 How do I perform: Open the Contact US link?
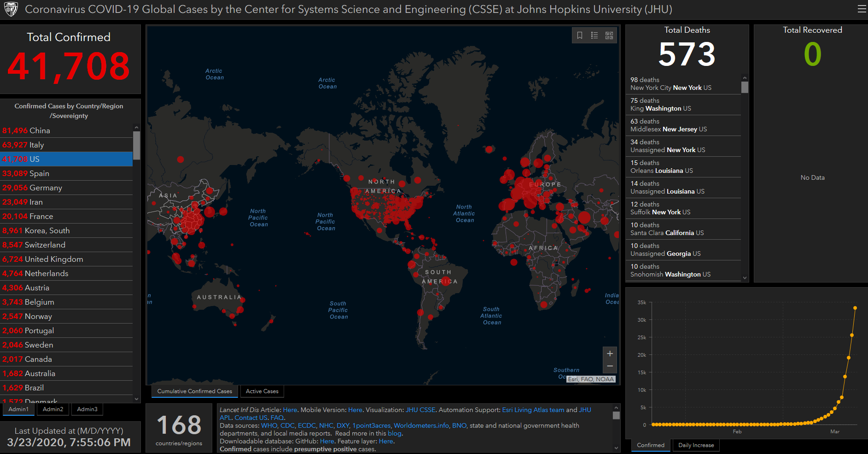click(x=251, y=418)
